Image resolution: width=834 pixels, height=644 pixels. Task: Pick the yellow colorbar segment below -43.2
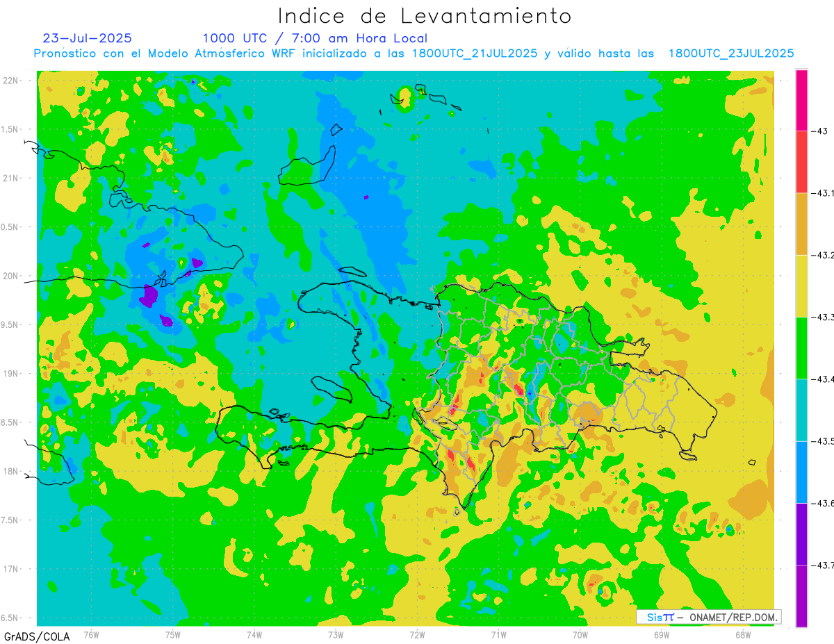[x=801, y=286]
